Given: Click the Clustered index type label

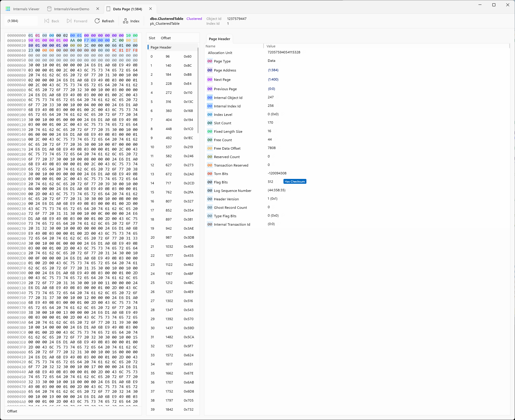Looking at the screenshot, I should tap(194, 19).
